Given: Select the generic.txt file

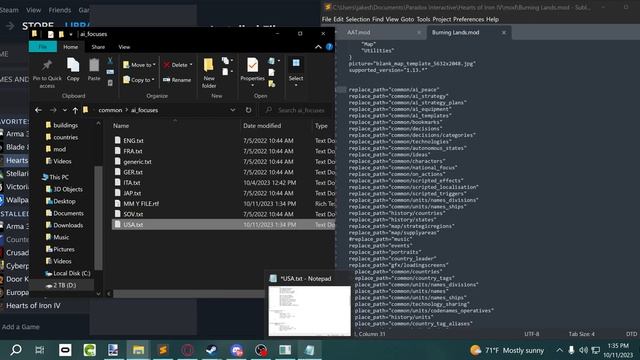Looking at the screenshot, I should click(x=137, y=162).
